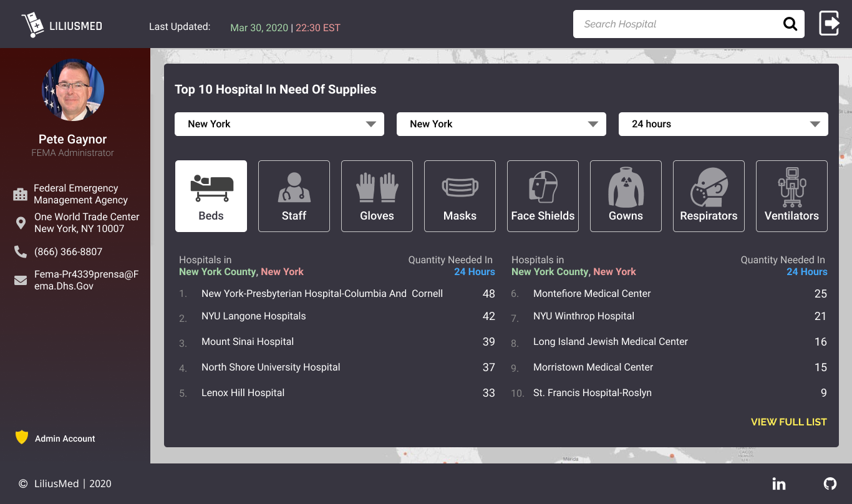Open the GitHub icon in footer
The width and height of the screenshot is (852, 504).
830,483
